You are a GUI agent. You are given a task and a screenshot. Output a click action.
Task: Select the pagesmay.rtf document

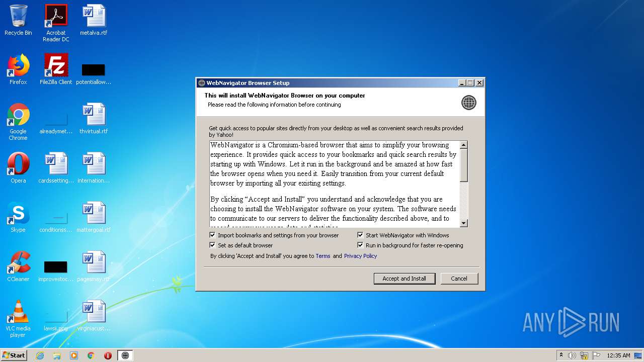click(x=94, y=266)
